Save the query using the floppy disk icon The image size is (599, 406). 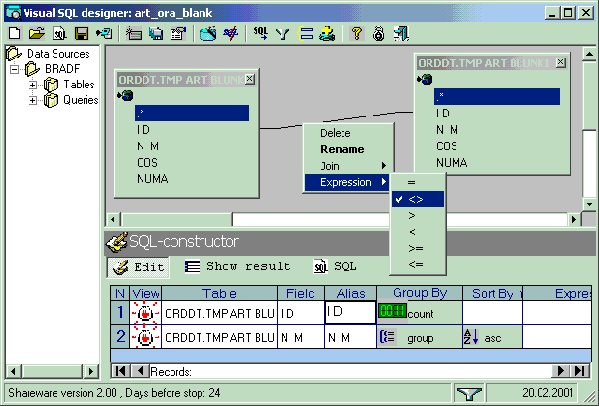81,34
